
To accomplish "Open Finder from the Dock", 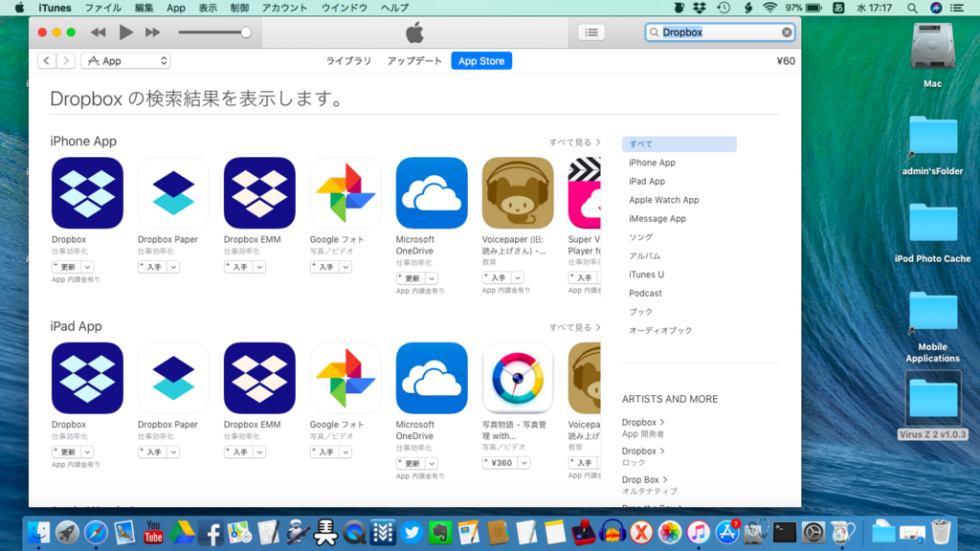I will click(38, 533).
